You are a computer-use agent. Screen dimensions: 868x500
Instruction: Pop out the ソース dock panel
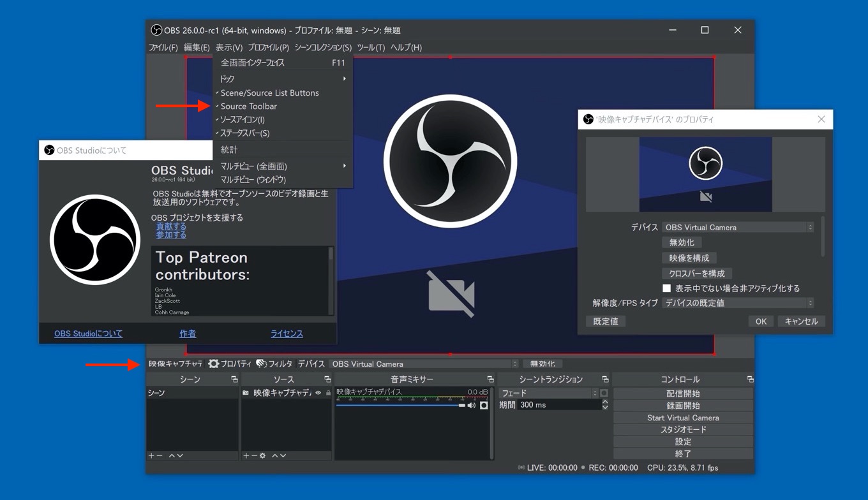click(327, 379)
